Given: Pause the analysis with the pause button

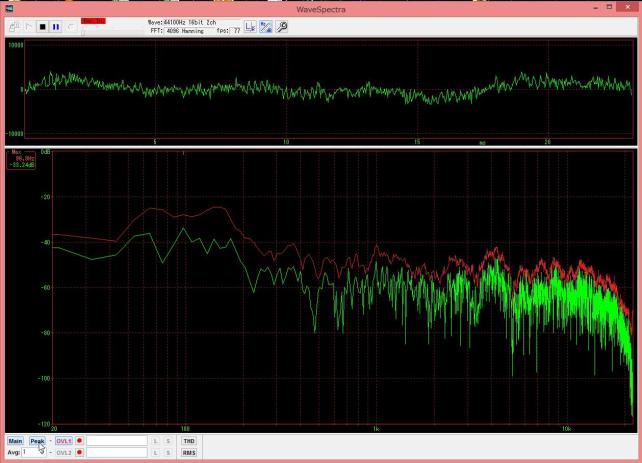Looking at the screenshot, I should tap(56, 27).
